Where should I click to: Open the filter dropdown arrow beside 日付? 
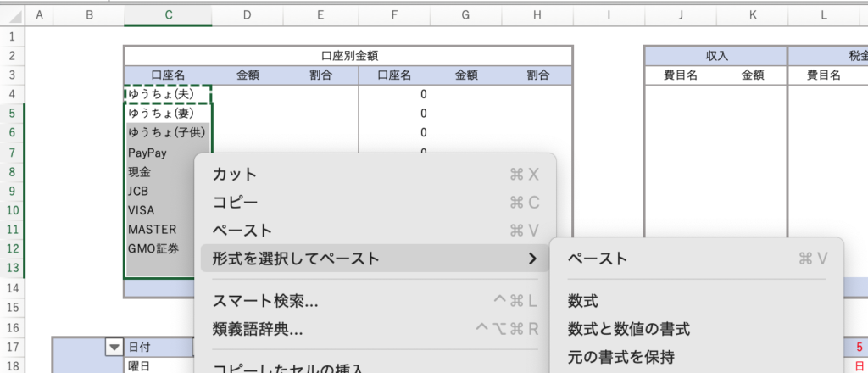click(x=113, y=346)
